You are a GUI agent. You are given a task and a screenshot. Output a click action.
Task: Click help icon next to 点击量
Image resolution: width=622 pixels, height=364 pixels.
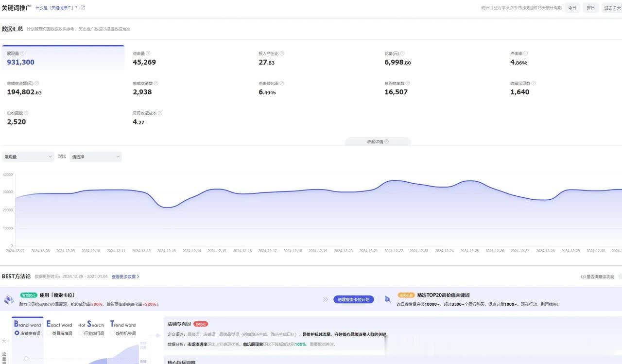(148, 53)
